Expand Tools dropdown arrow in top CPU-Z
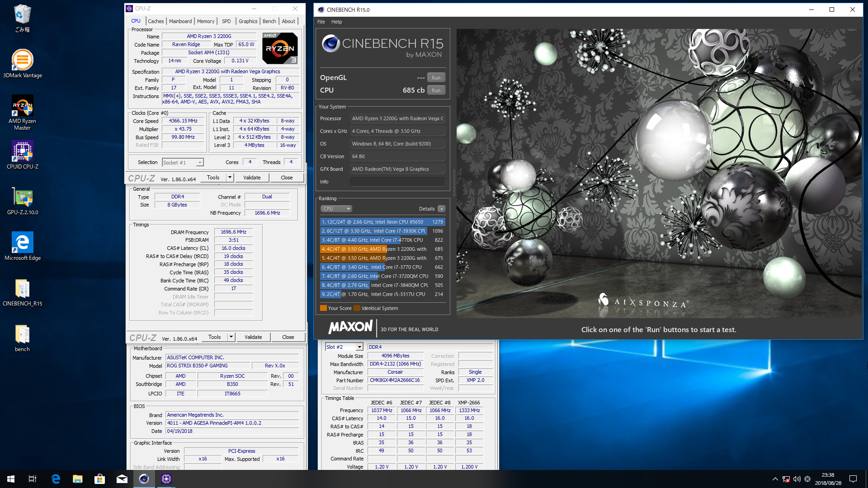The width and height of the screenshot is (868, 488). (230, 178)
